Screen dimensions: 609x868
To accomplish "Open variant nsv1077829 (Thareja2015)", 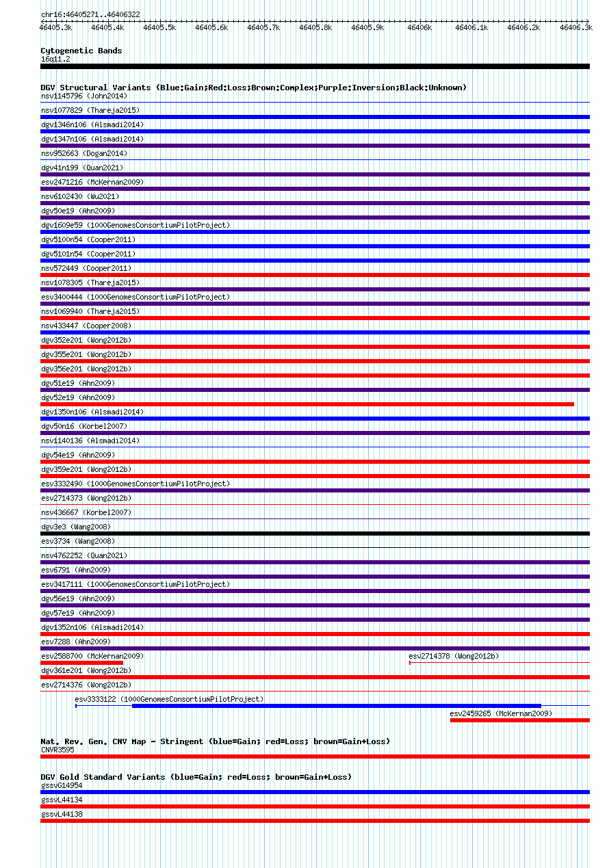I will [90, 110].
